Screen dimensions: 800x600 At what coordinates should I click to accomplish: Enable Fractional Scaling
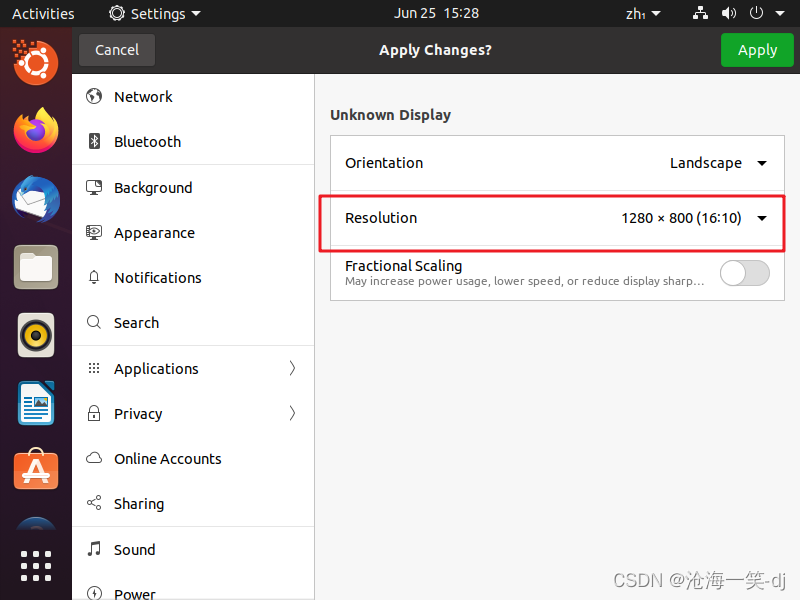[x=745, y=273]
